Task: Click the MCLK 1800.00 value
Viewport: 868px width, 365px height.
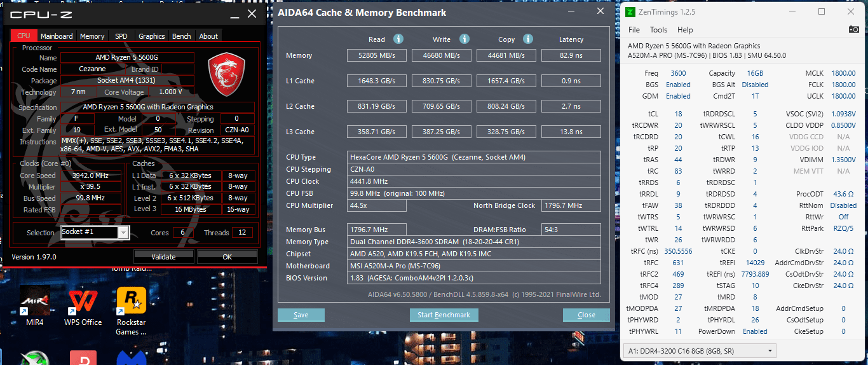Action: (x=843, y=73)
